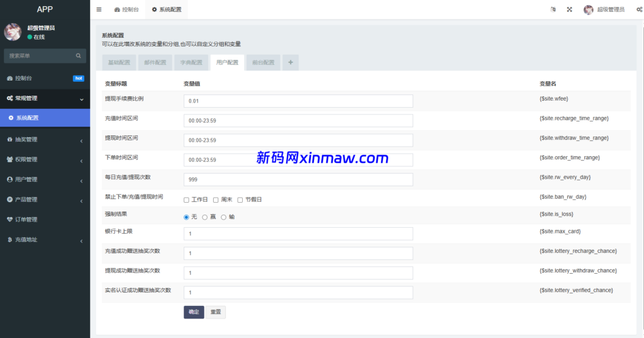Switch to the 基础配置 tab
Viewport: 644px width, 338px height.
coord(119,62)
